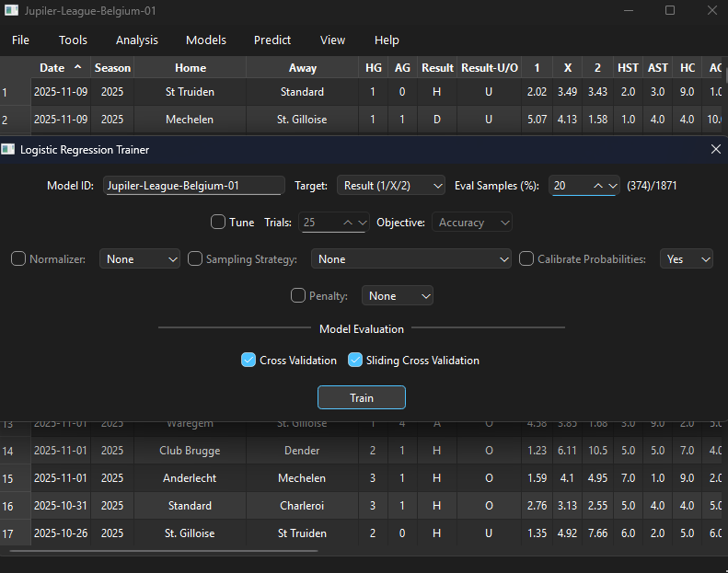Click the Result column header
This screenshot has width=728, height=573.
[x=437, y=68]
